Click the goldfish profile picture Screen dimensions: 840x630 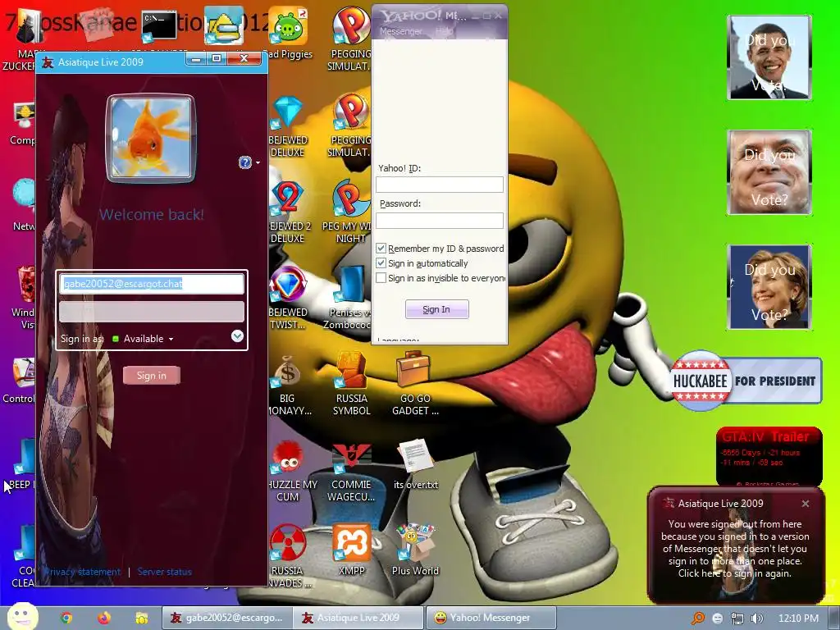point(151,138)
